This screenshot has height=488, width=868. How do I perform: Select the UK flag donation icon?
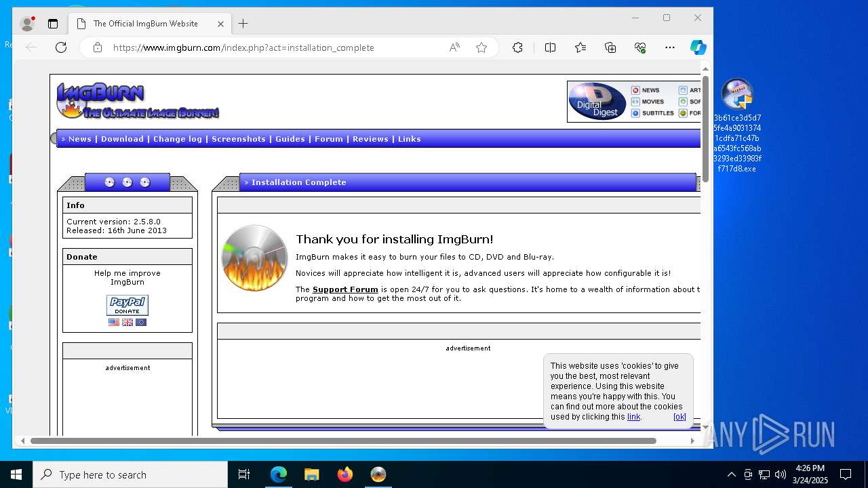pyautogui.click(x=127, y=323)
